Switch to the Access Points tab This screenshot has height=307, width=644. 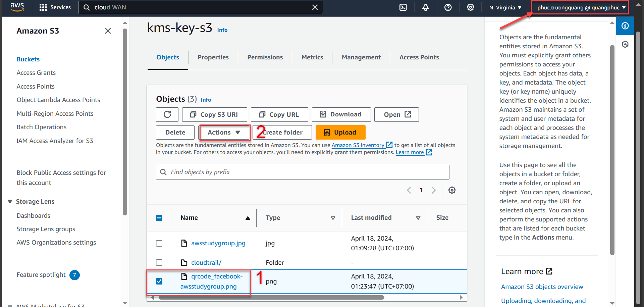(x=419, y=57)
